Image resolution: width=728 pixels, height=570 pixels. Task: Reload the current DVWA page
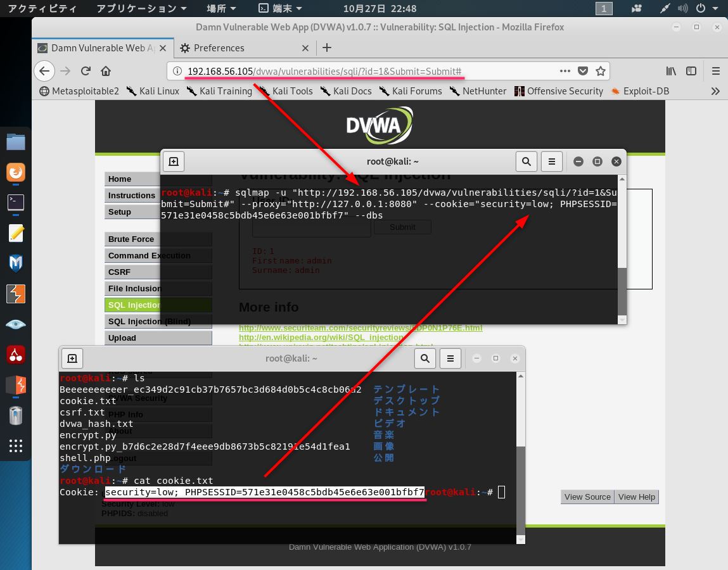(x=86, y=71)
